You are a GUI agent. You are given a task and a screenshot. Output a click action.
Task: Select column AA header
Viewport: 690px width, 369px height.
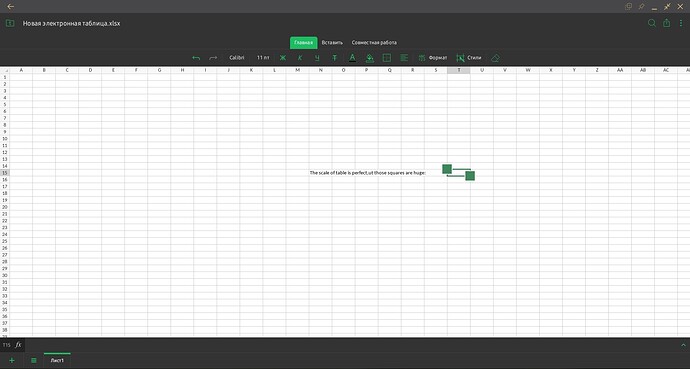point(620,70)
